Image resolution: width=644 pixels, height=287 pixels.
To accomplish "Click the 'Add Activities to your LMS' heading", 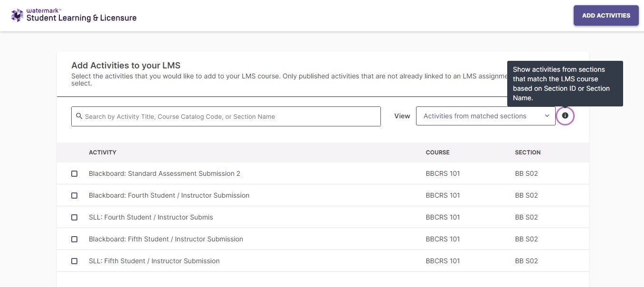I will (x=126, y=66).
